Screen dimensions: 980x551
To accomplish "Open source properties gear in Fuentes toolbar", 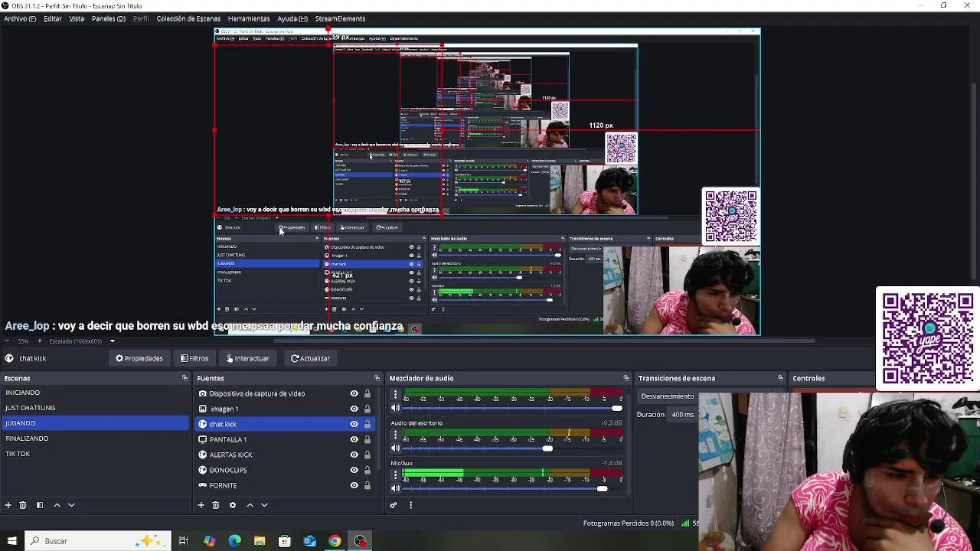I will (x=233, y=505).
